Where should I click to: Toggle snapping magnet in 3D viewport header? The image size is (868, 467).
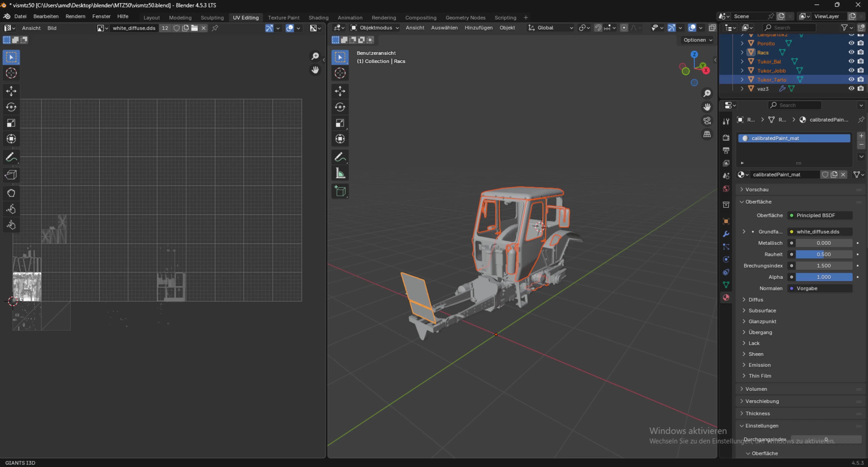click(598, 28)
